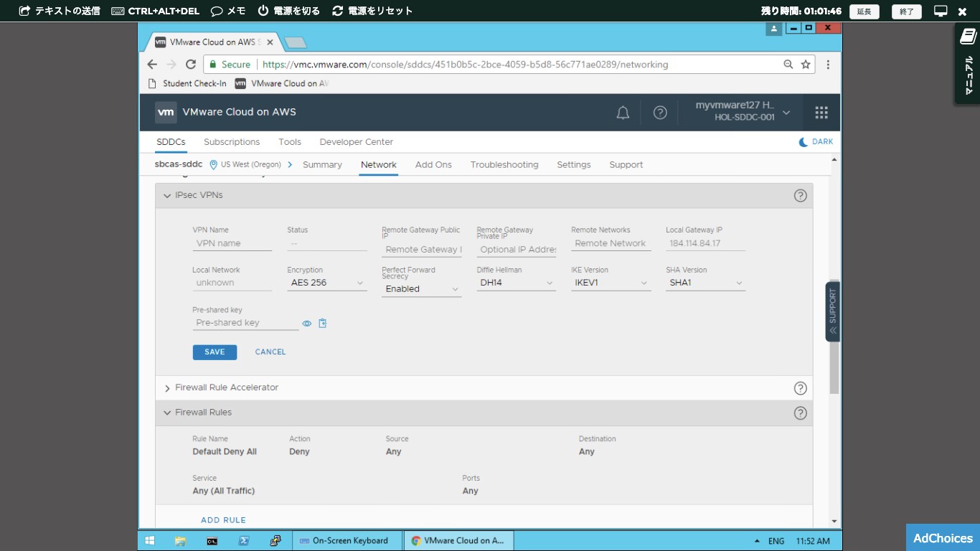980x551 pixels.
Task: Focus Pre-shared key field
Action: pyautogui.click(x=245, y=323)
